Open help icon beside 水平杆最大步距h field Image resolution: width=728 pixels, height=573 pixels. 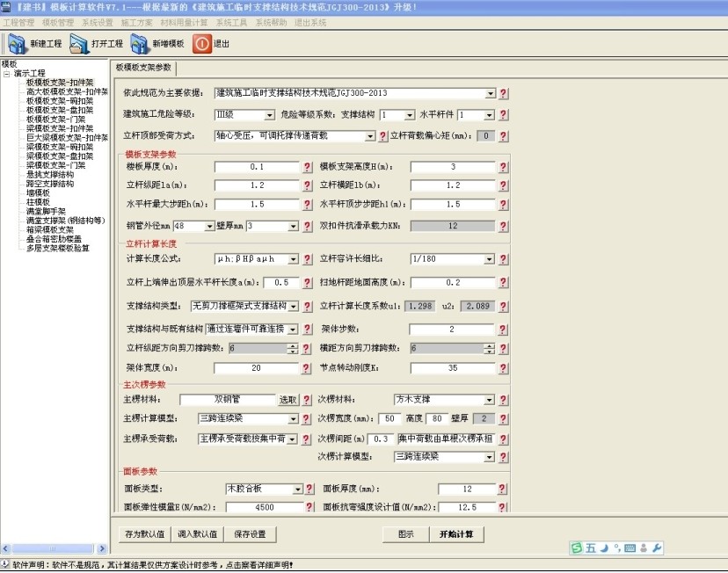coord(307,205)
